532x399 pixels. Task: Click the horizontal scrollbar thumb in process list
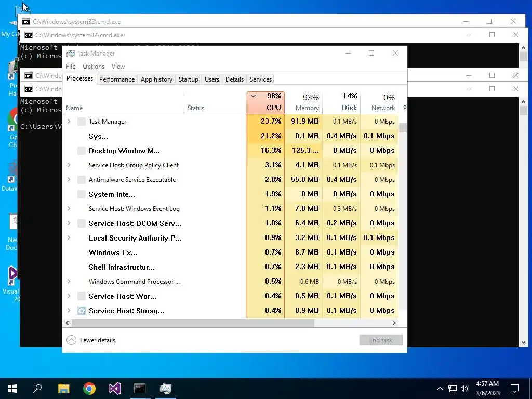(192, 323)
